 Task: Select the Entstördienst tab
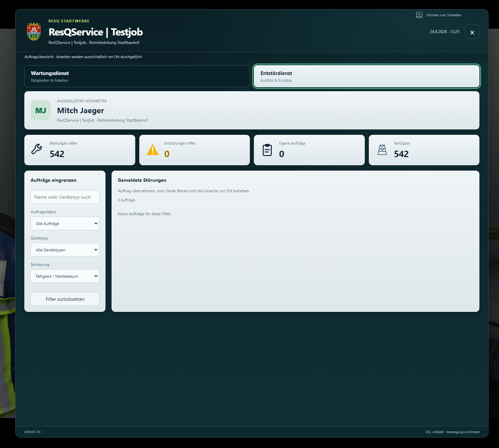tap(366, 76)
